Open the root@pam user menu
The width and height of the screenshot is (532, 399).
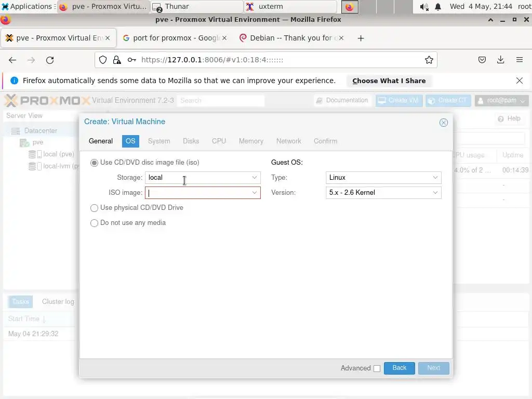(x=501, y=100)
